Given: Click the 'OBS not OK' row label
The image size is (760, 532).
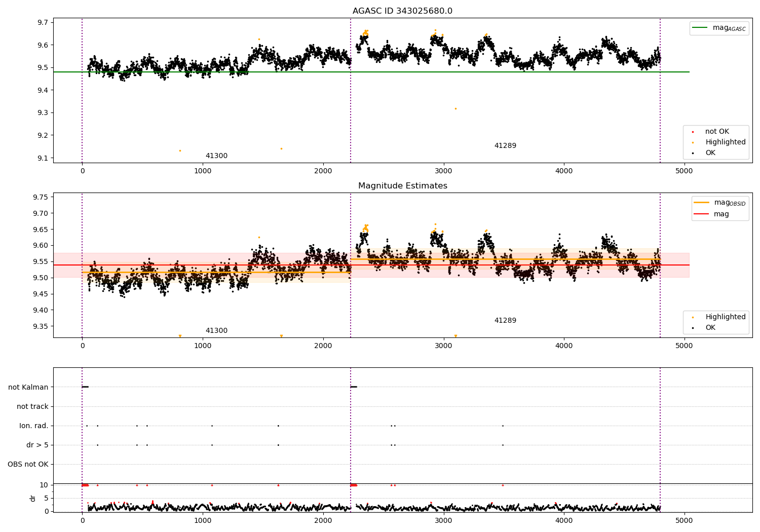Looking at the screenshot, I should coord(28,464).
